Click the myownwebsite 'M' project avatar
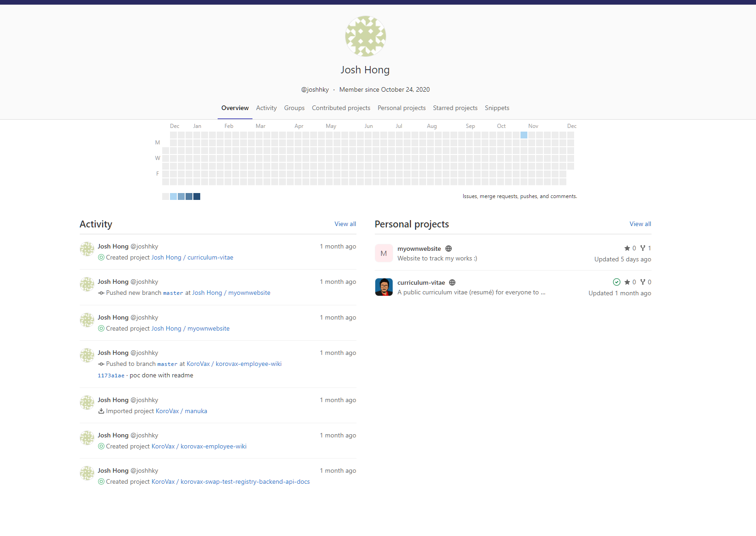The image size is (756, 536). (383, 253)
